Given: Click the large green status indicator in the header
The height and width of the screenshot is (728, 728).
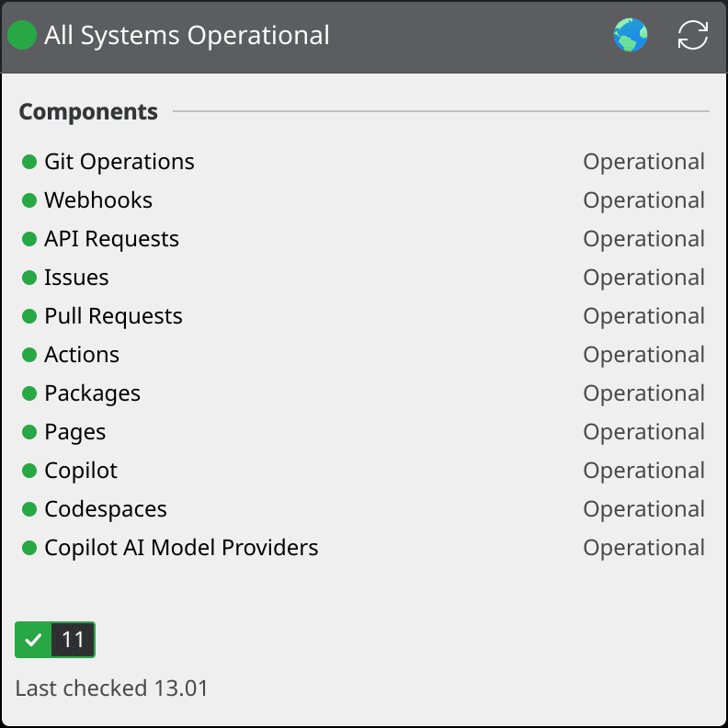Looking at the screenshot, I should coord(22,35).
